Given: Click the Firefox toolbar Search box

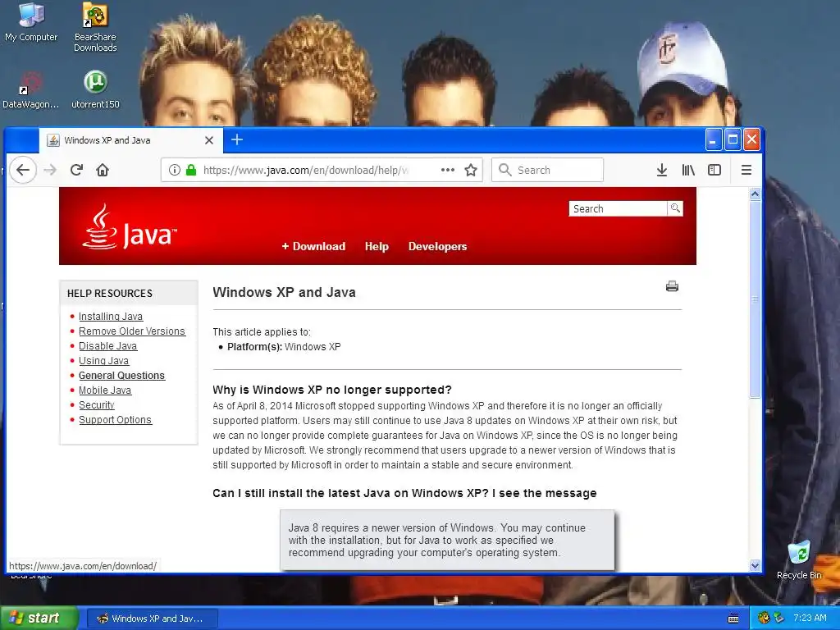Looking at the screenshot, I should click(x=547, y=170).
